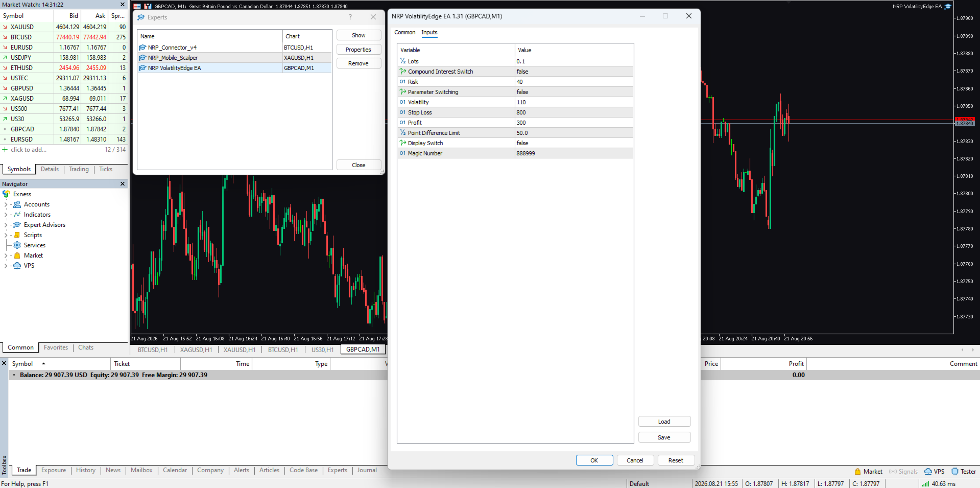Select GBPCAD row in Market Watch
980x488 pixels.
tap(64, 129)
